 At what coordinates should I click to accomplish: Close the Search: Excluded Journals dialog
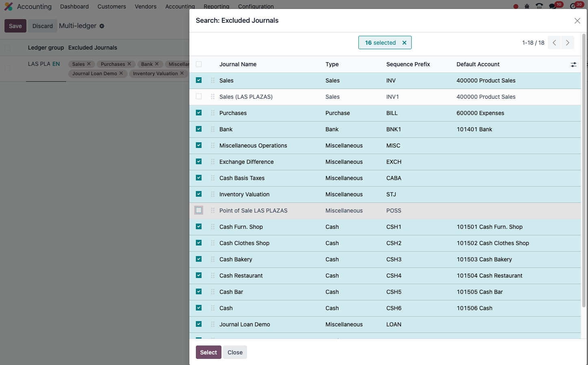[x=577, y=21]
